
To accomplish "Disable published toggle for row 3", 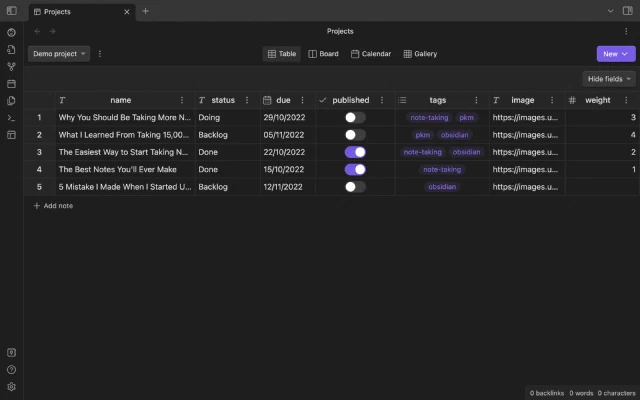I will click(355, 152).
